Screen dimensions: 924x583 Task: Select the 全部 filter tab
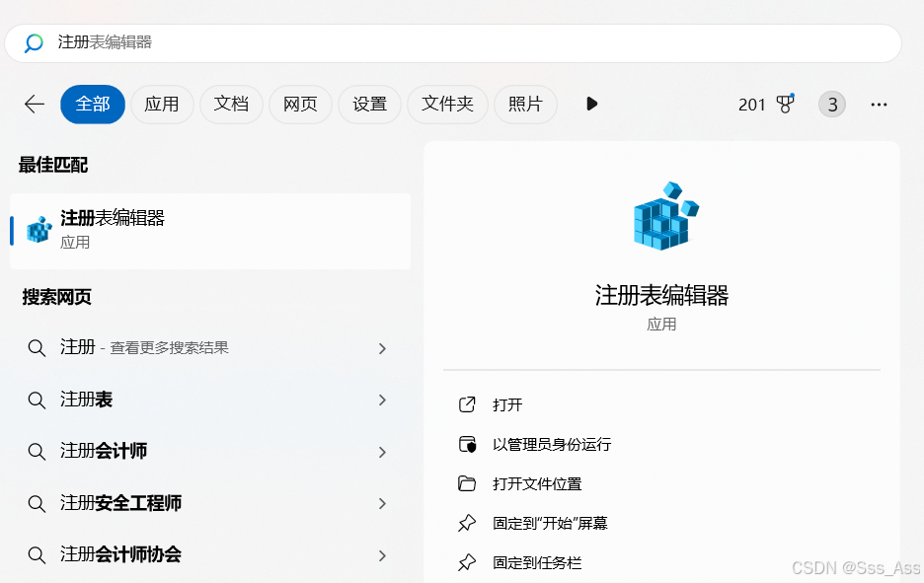tap(93, 105)
